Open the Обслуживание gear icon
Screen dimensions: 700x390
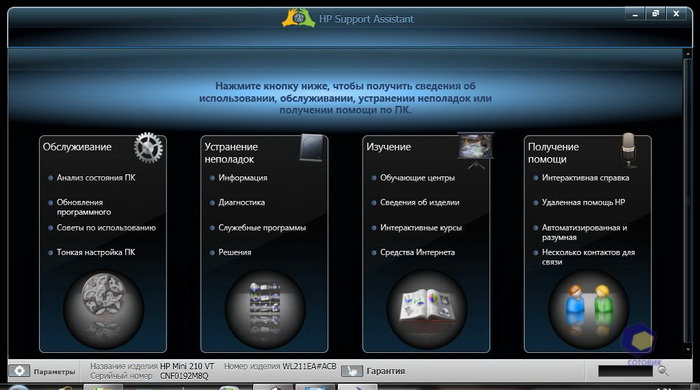tap(149, 148)
